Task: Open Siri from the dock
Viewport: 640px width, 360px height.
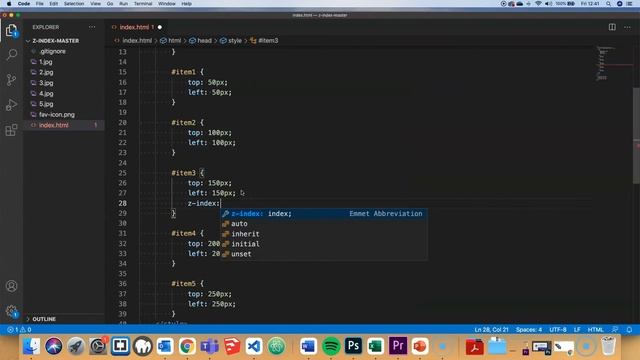Action: 53,346
